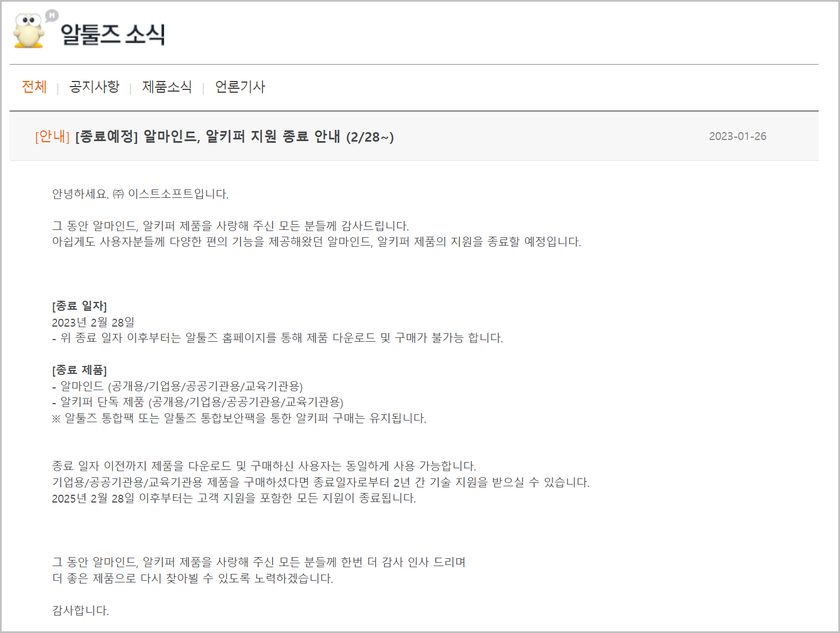Image resolution: width=840 pixels, height=633 pixels.
Task: Click the closing 감사합니다. text
Action: point(80,611)
